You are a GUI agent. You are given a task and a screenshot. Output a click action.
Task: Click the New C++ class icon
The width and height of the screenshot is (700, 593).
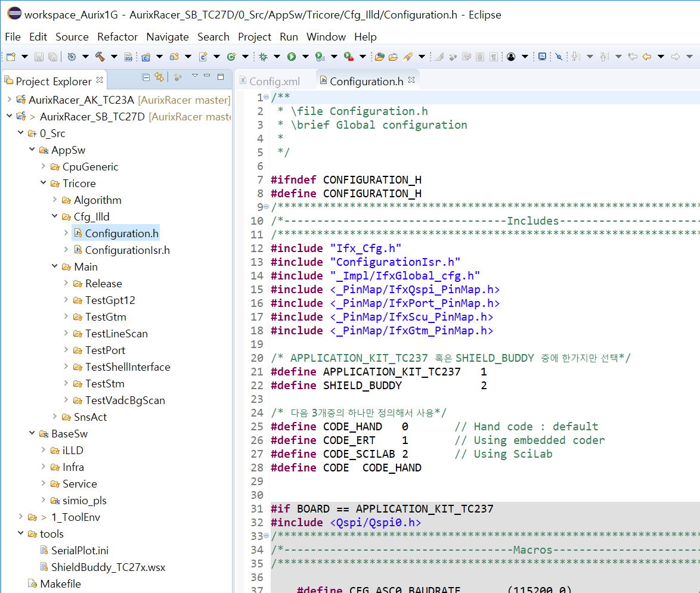(231, 57)
